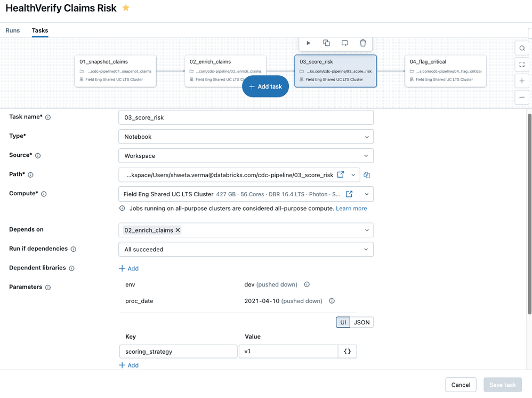Clone the 03_score_risk task
This screenshot has height=398, width=532.
coord(327,43)
